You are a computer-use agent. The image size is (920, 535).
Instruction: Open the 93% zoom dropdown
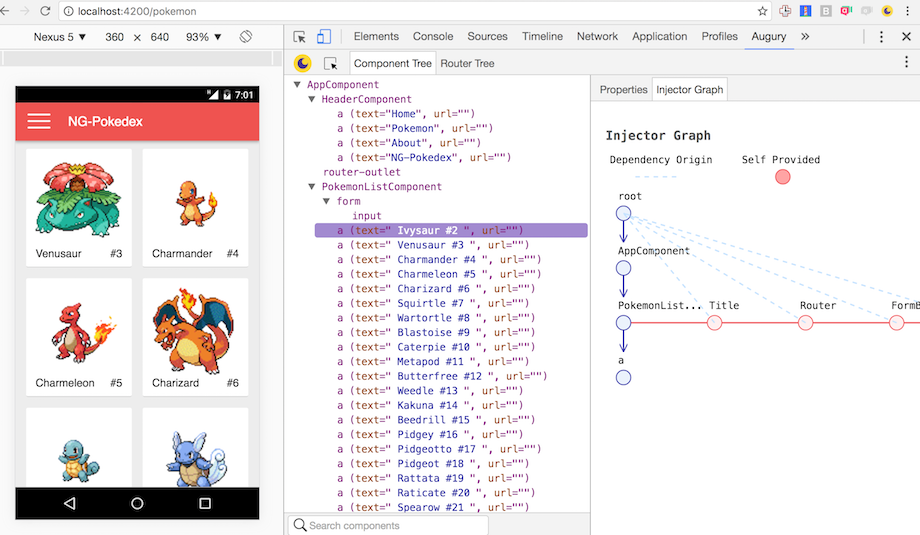[204, 37]
